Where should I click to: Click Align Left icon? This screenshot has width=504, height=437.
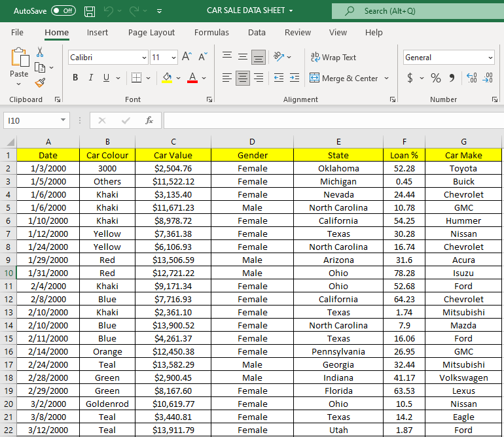pyautogui.click(x=227, y=78)
